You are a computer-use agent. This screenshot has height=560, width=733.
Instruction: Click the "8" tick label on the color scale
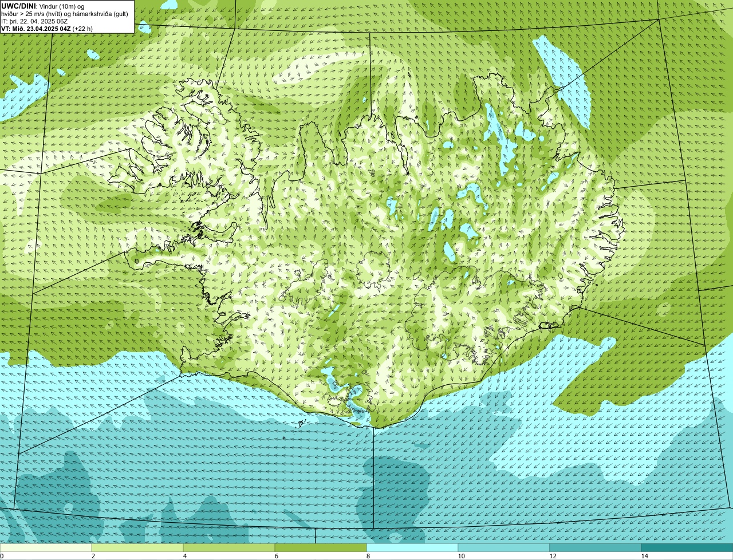pyautogui.click(x=368, y=556)
